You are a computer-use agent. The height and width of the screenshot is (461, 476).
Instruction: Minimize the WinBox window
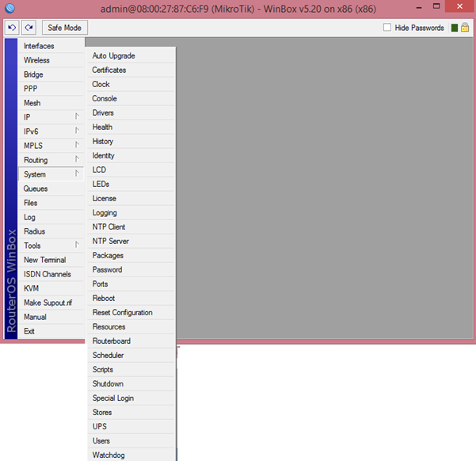[x=419, y=7]
